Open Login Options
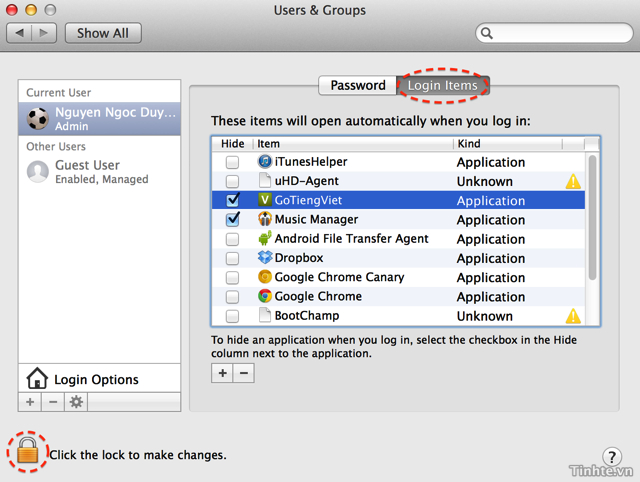Viewport: 640px width, 482px height. point(99,379)
